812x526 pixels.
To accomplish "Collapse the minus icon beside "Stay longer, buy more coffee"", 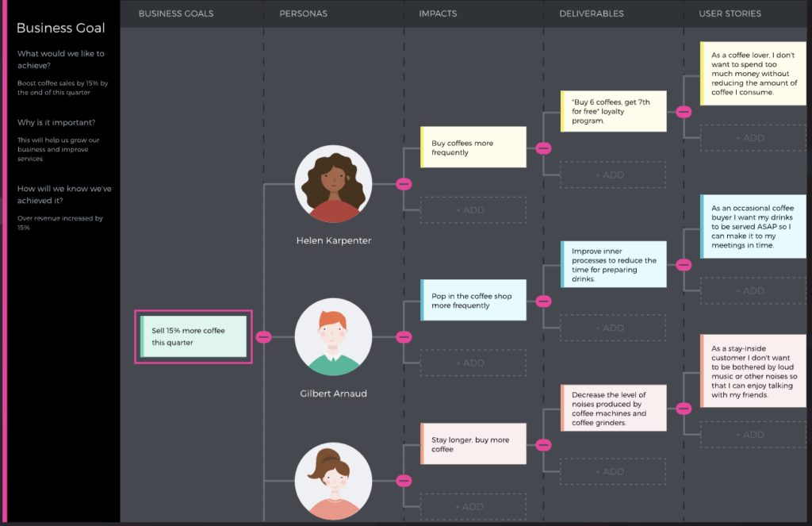I will click(x=543, y=443).
